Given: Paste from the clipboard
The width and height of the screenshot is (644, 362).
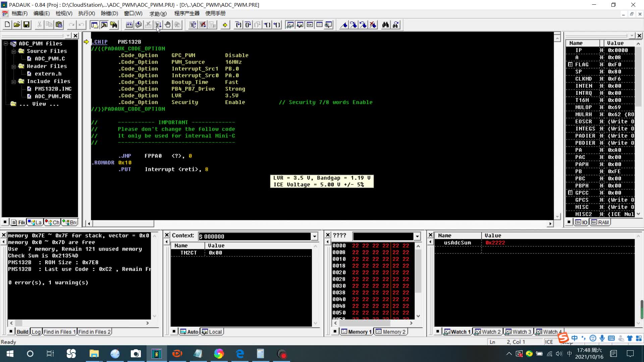Looking at the screenshot, I should (59, 24).
